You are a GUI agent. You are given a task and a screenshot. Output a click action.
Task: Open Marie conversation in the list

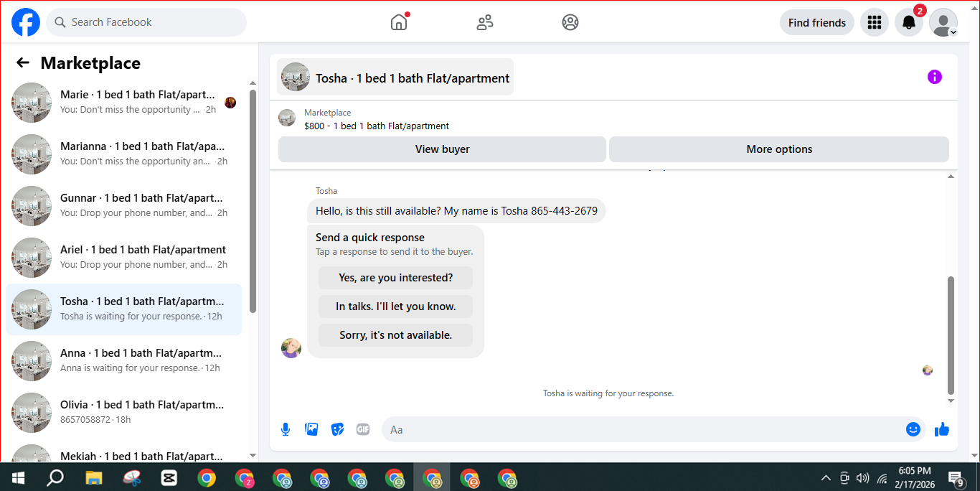point(124,103)
